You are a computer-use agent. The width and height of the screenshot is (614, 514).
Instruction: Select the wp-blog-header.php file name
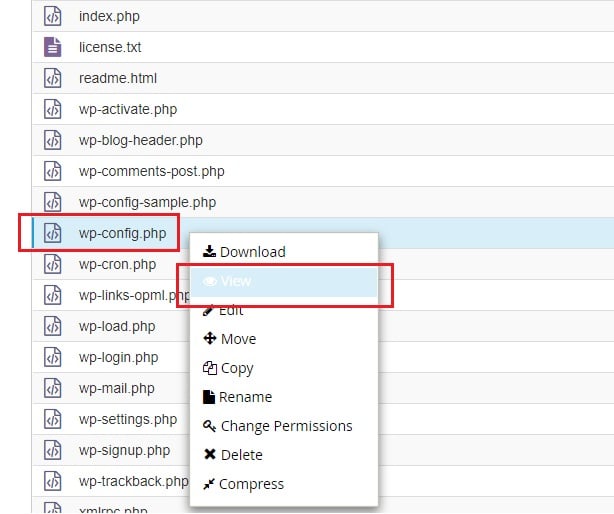(x=140, y=140)
